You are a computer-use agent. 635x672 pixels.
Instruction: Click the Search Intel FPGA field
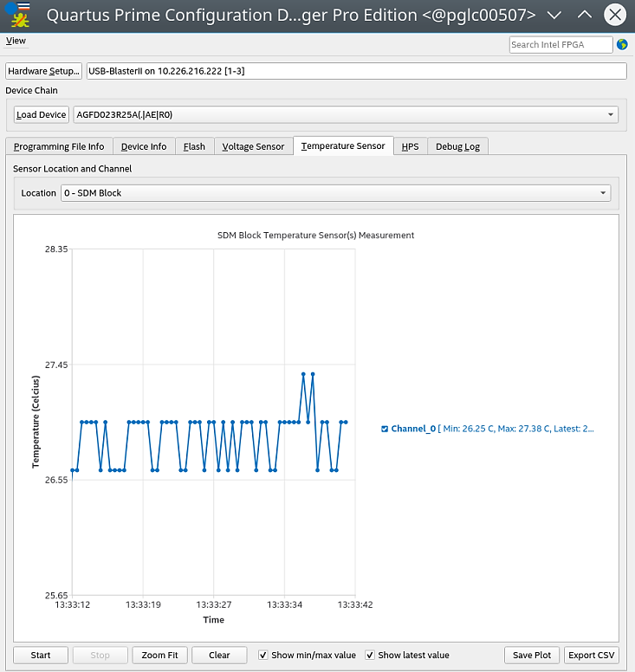pos(560,44)
